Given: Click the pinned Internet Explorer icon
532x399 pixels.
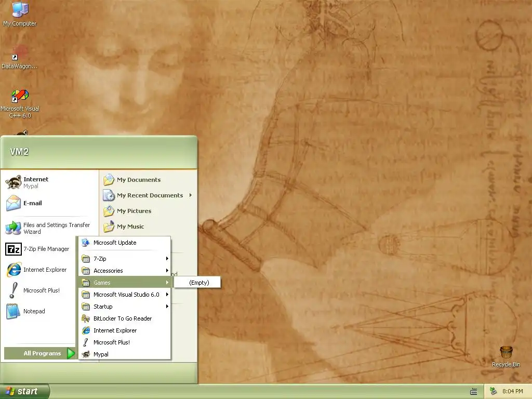Looking at the screenshot, I should [14, 270].
